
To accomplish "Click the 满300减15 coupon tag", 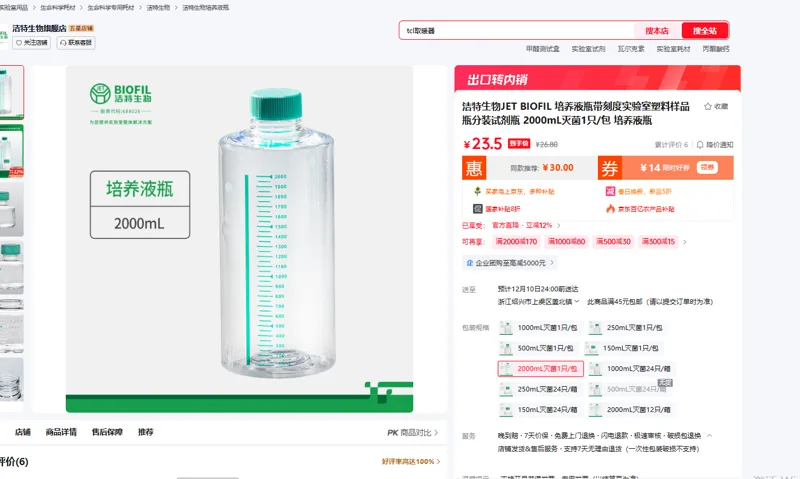I will coord(658,242).
